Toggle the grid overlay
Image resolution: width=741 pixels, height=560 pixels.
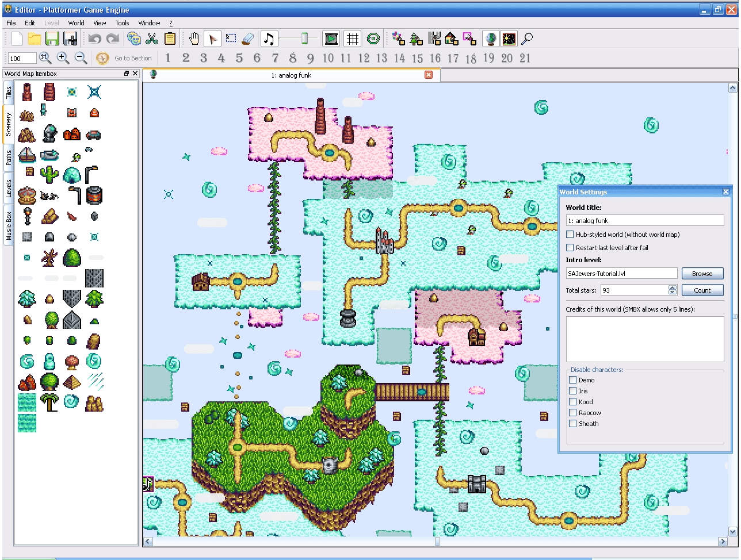pyautogui.click(x=352, y=39)
